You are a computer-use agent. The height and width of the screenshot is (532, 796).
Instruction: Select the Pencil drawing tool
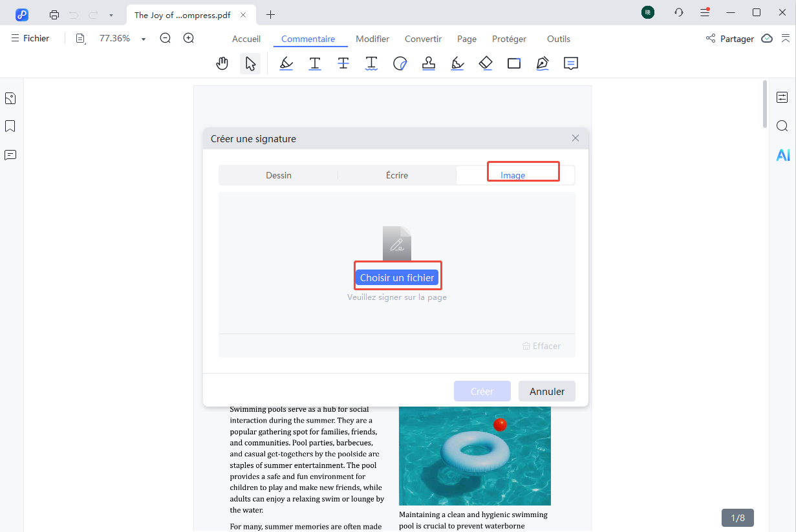[457, 63]
